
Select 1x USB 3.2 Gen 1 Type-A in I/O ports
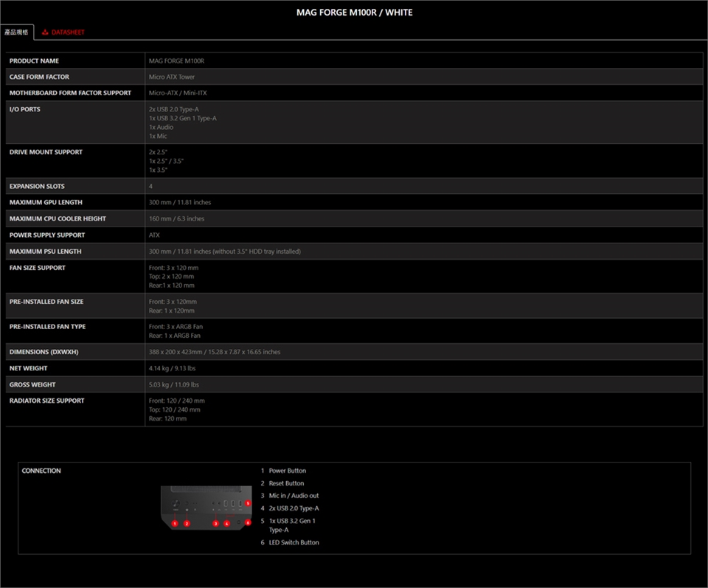(183, 118)
